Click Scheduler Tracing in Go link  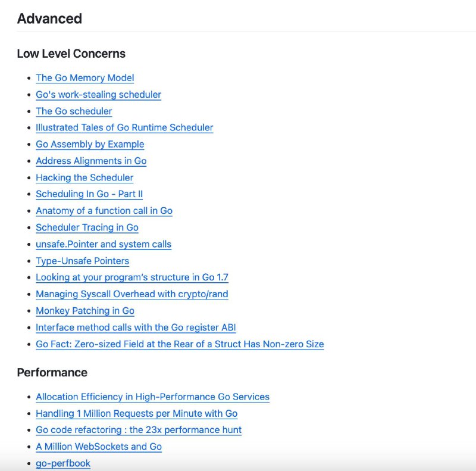click(87, 227)
